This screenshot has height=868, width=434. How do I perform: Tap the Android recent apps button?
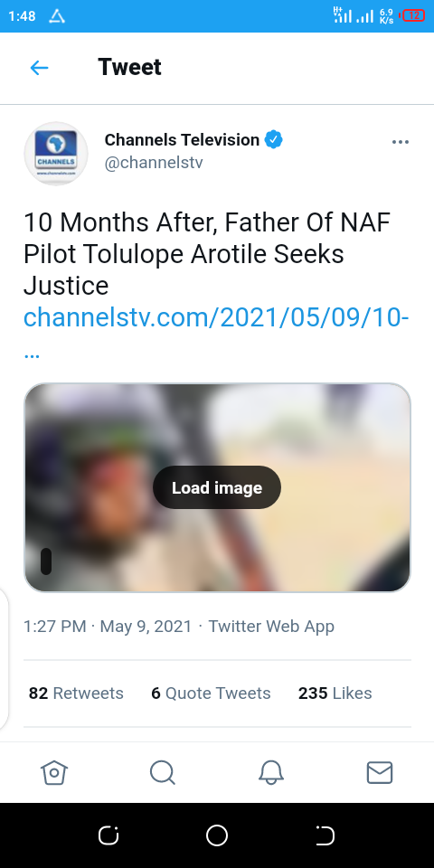(108, 835)
